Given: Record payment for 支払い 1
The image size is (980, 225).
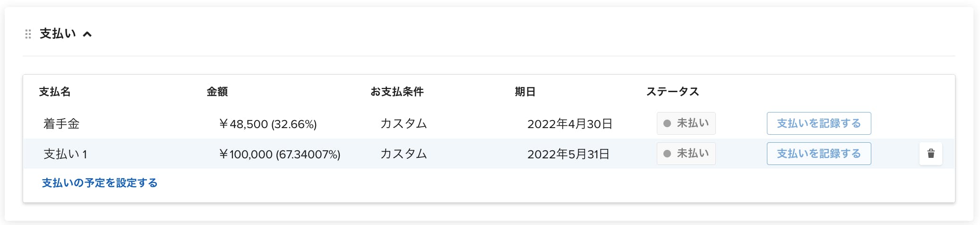Looking at the screenshot, I should coord(819,154).
